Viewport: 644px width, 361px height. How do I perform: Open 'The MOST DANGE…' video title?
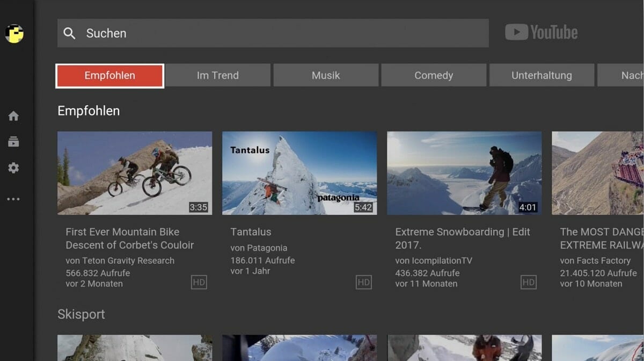click(x=602, y=239)
